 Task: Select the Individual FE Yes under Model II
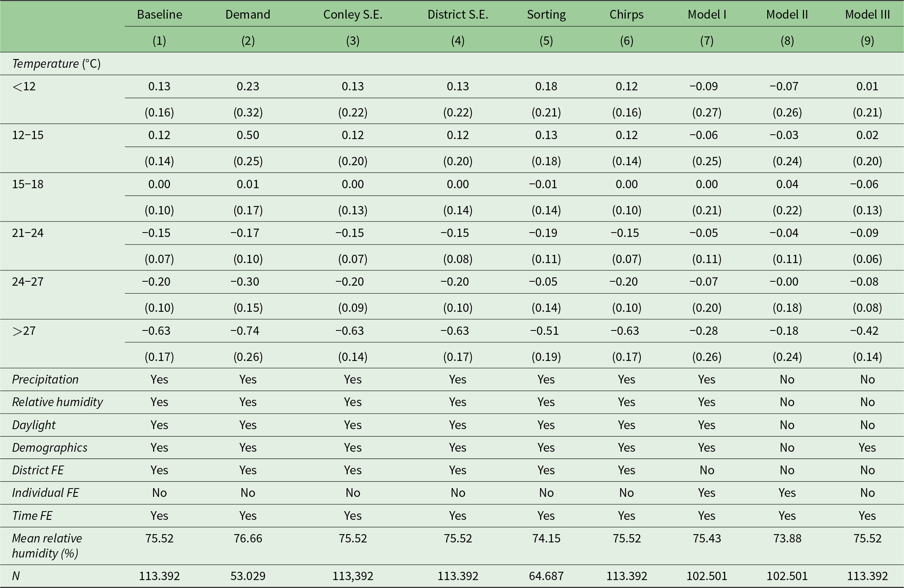pos(787,493)
